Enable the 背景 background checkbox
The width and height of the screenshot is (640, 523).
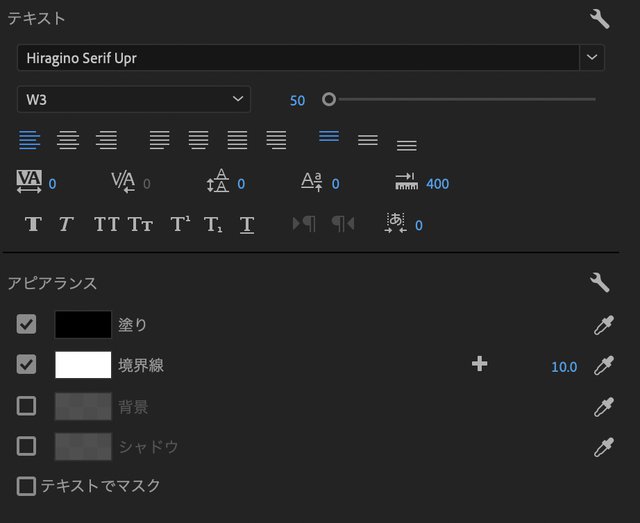[27, 406]
